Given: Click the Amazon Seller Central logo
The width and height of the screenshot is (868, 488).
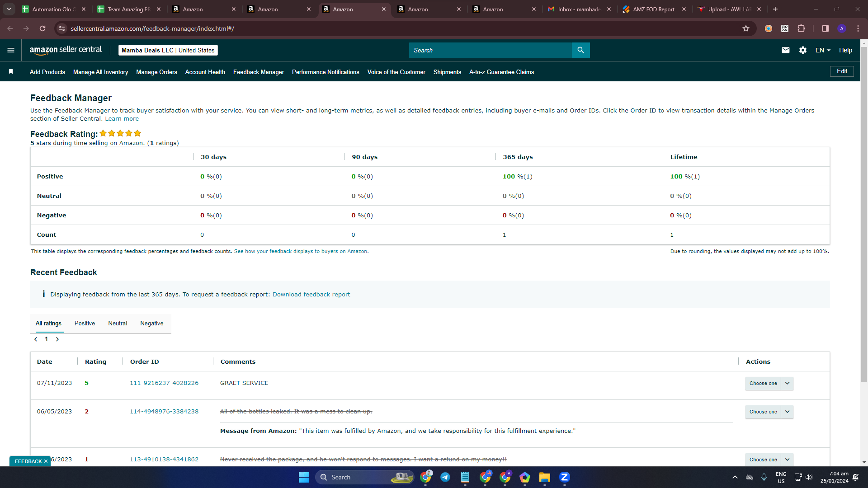Looking at the screenshot, I should pos(66,50).
